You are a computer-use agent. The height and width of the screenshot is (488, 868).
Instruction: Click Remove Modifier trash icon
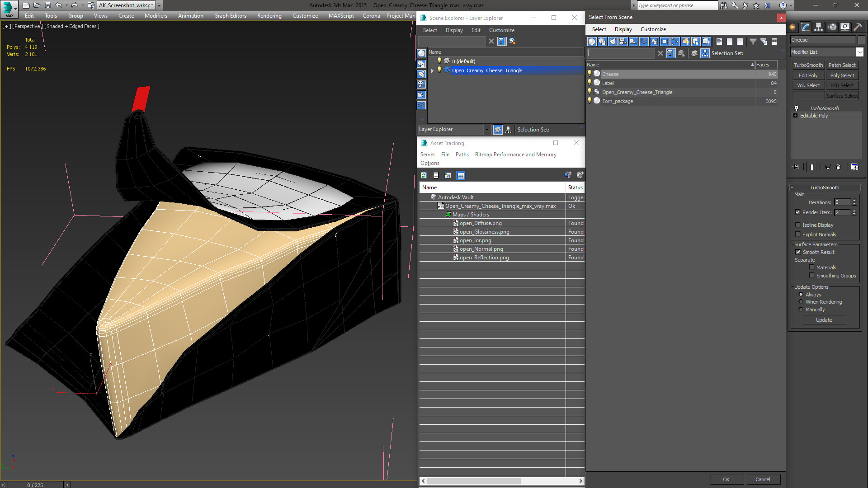click(839, 167)
